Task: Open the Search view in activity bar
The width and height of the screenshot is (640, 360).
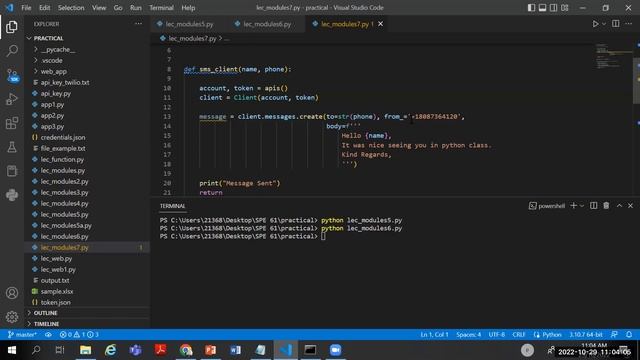Action: tap(12, 51)
